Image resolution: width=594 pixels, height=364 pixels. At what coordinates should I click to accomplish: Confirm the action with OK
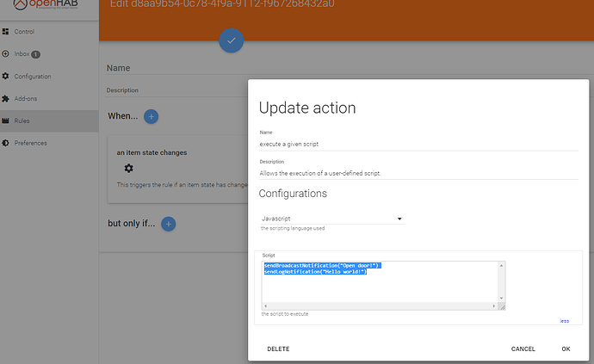point(566,349)
